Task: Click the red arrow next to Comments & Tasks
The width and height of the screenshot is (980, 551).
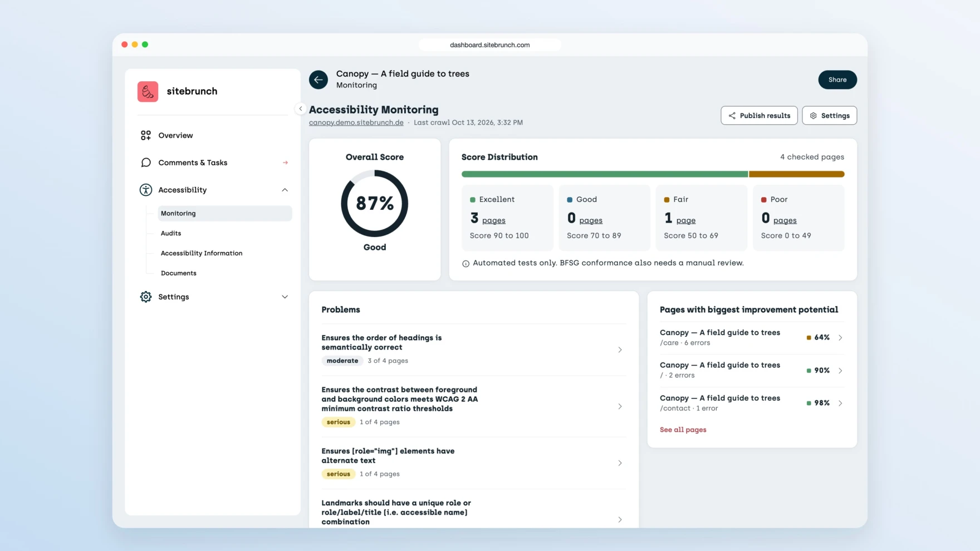Action: coord(285,163)
